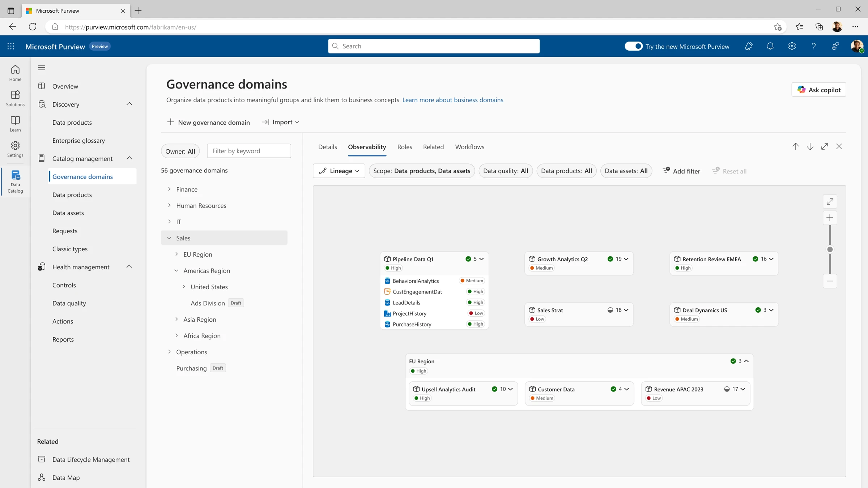Click the Ask copilot button
The width and height of the screenshot is (868, 488).
click(x=819, y=90)
